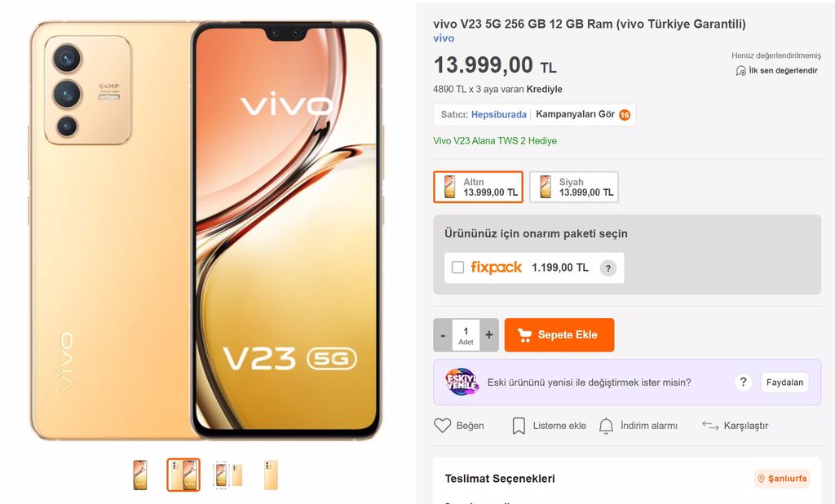Decrease the quantity with the minus button
Viewport: 835px width, 504px height.
(x=443, y=335)
